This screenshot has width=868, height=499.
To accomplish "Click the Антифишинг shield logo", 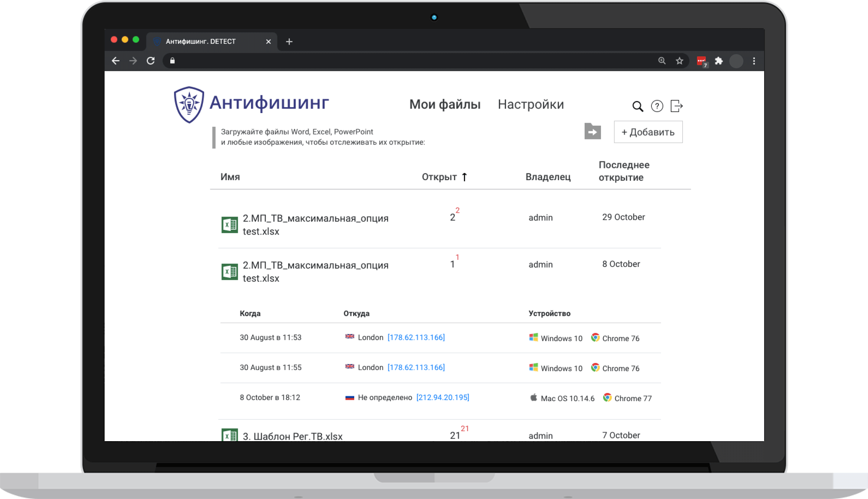I will 189,105.
